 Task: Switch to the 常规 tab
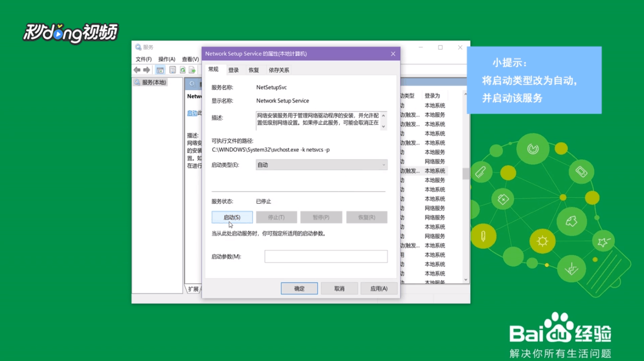214,69
